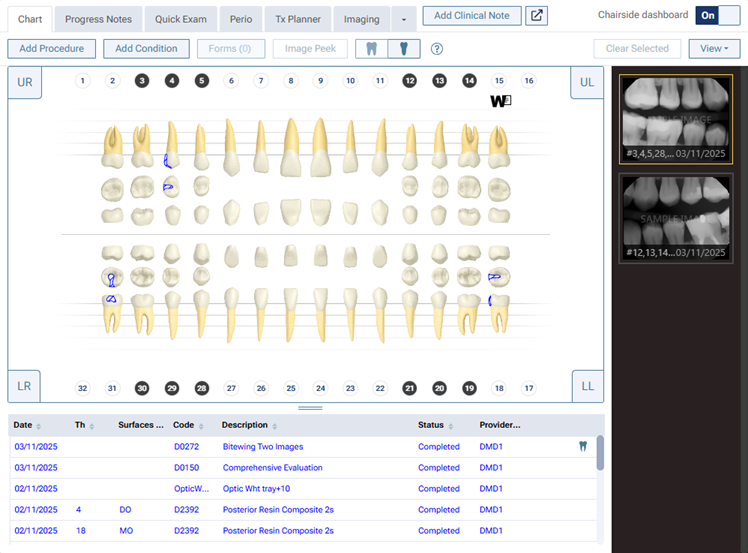This screenshot has height=553, width=748.
Task: Click the W watch marker on chart
Action: tap(500, 101)
